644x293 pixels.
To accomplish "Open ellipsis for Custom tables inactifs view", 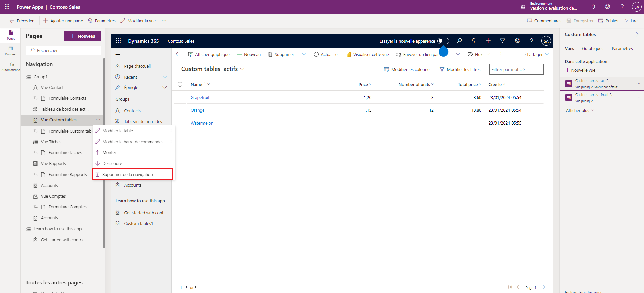I will coord(638,97).
